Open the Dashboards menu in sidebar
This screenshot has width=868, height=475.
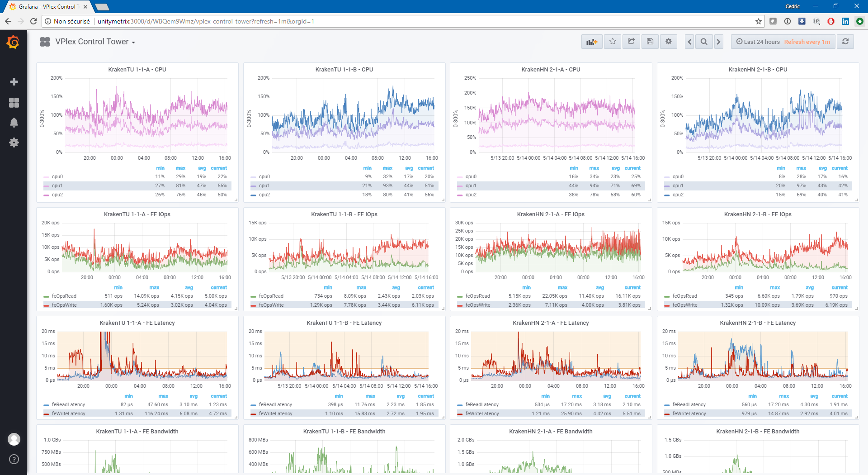(x=14, y=103)
